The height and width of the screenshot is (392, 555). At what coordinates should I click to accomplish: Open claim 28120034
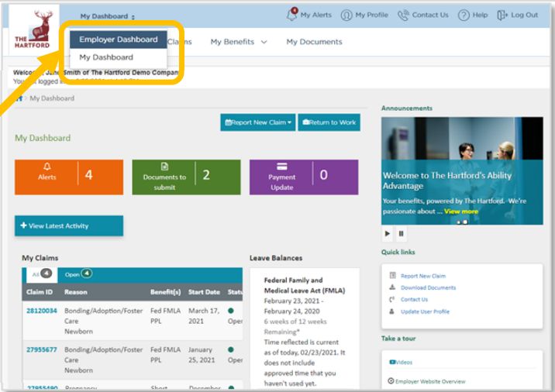coord(41,311)
